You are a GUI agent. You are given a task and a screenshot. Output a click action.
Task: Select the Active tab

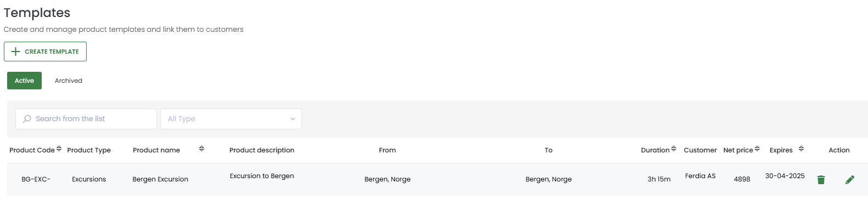[x=24, y=81]
